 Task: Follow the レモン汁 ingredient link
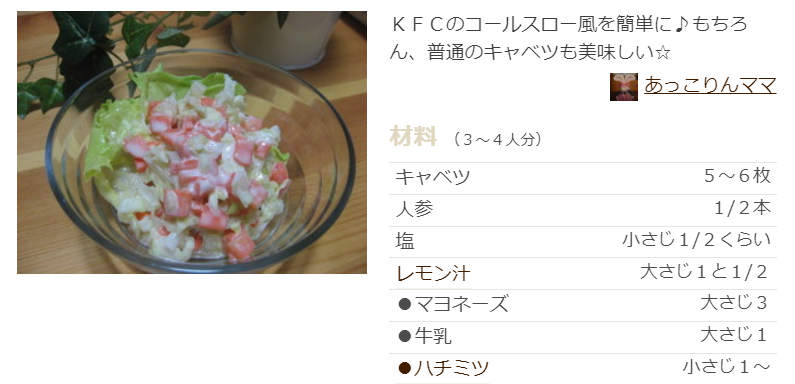433,274
